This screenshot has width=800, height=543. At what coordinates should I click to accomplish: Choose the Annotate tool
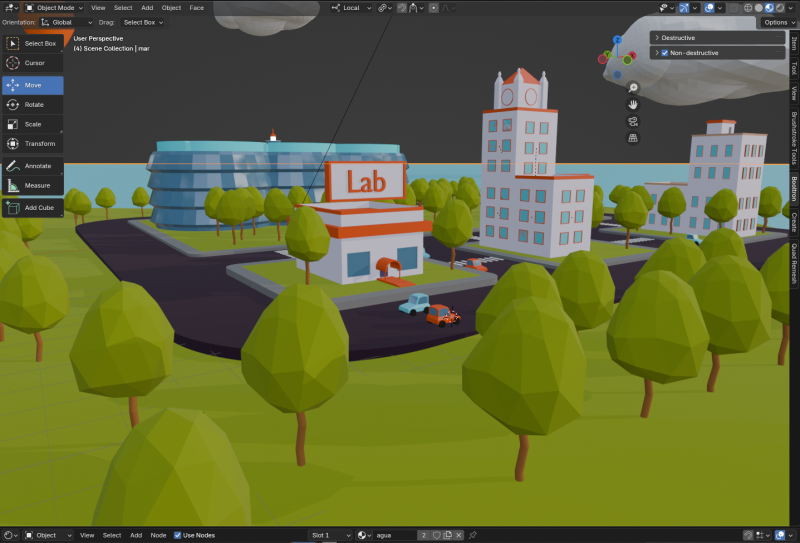click(33, 166)
